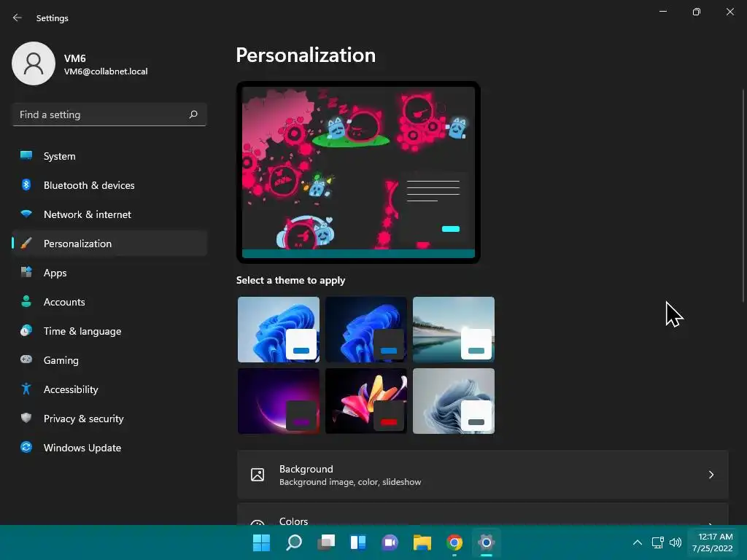Open Apps settings
This screenshot has height=560, width=747.
[109, 273]
